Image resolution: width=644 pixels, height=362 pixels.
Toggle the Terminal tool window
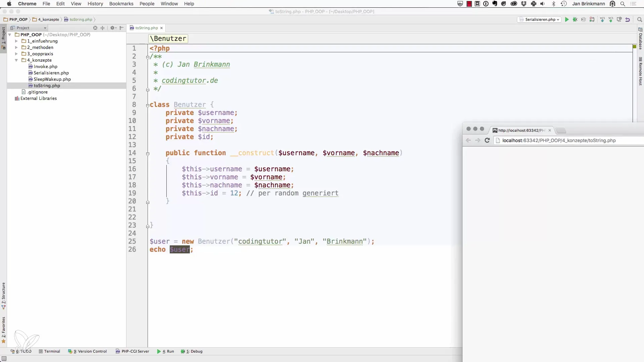click(x=49, y=351)
